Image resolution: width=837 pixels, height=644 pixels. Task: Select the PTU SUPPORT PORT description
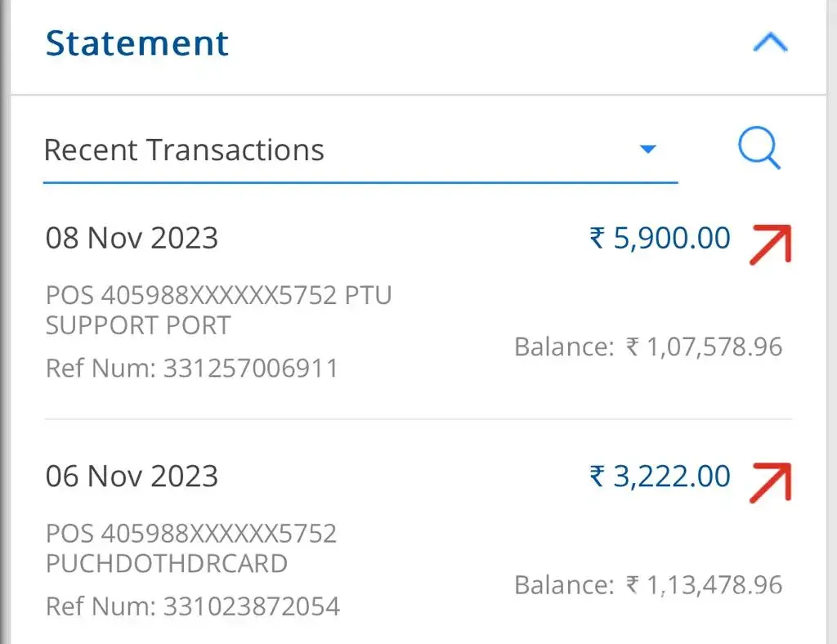(137, 325)
